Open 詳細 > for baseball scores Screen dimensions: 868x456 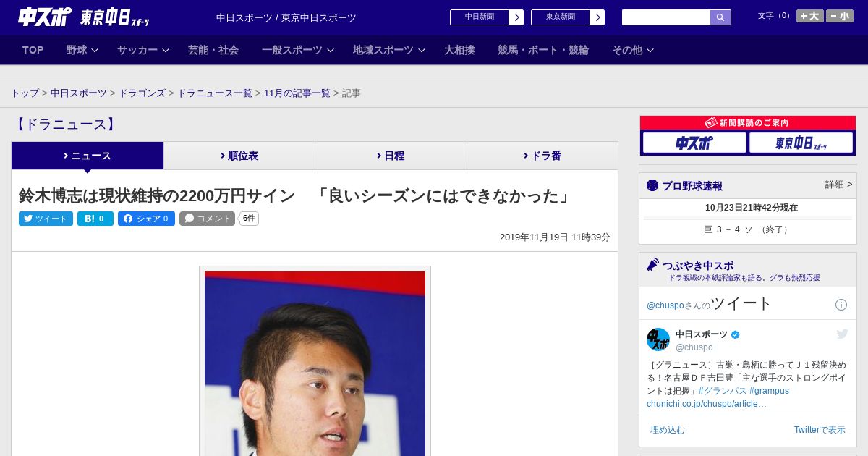(x=838, y=185)
